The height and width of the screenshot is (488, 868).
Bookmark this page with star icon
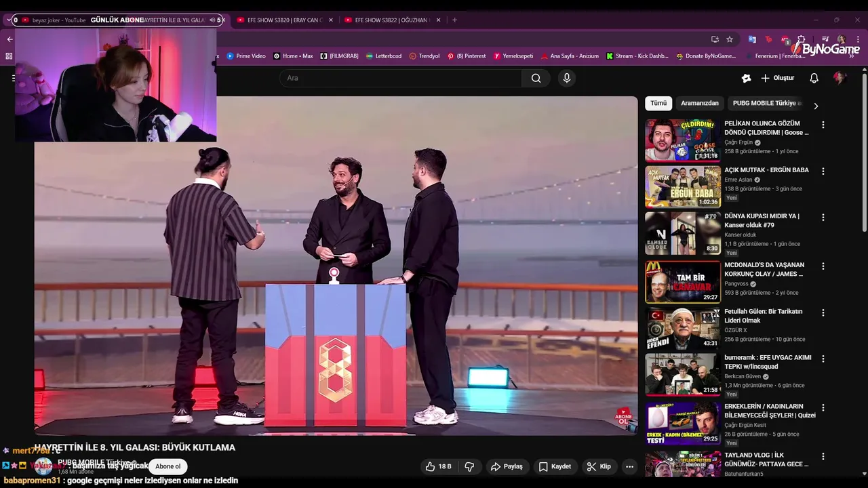pyautogui.click(x=729, y=39)
